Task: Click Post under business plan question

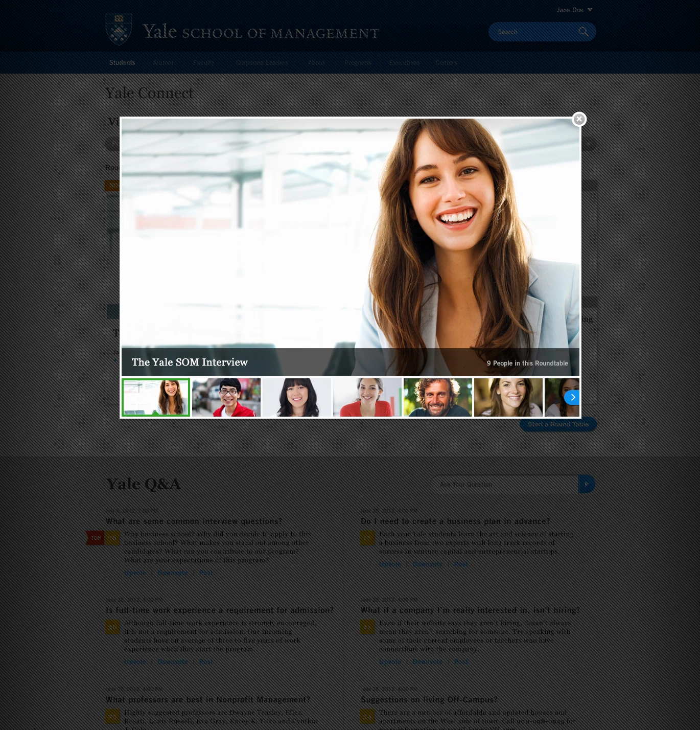Action: pos(461,564)
